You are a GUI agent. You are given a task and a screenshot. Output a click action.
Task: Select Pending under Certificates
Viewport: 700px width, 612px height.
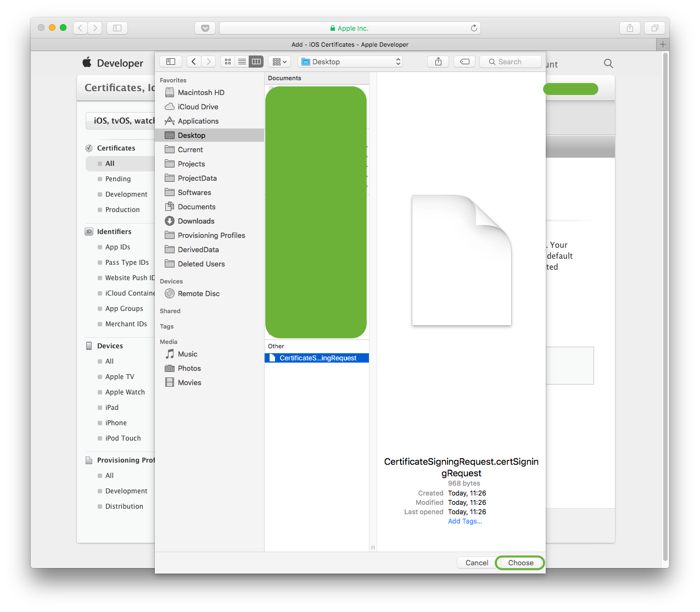(118, 179)
